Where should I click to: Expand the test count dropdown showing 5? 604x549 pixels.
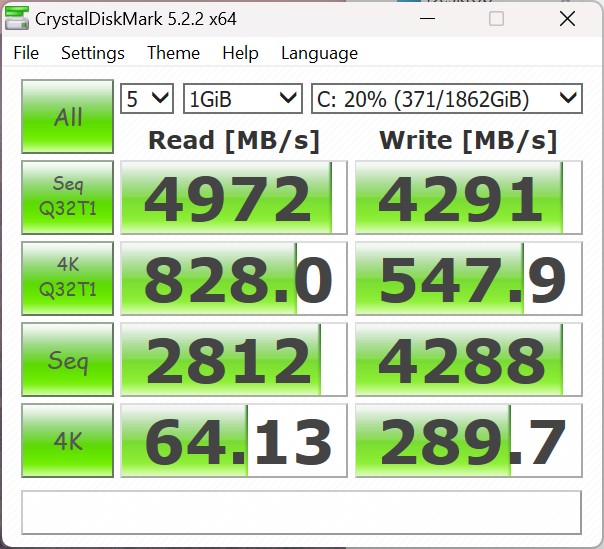pyautogui.click(x=147, y=98)
